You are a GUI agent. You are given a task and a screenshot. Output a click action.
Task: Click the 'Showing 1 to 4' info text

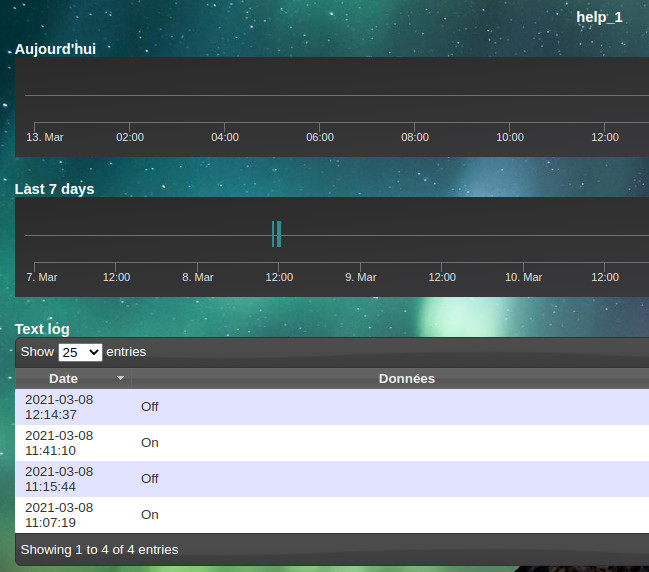[99, 549]
